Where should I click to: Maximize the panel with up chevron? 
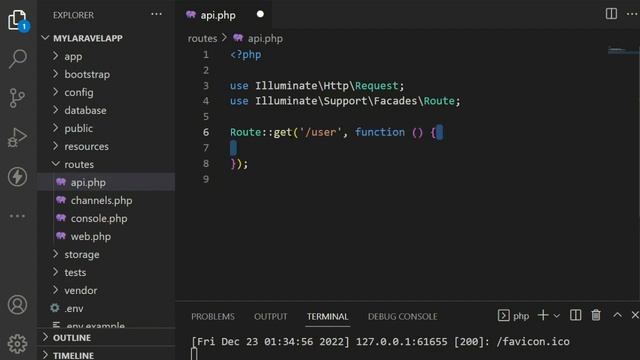(618, 315)
